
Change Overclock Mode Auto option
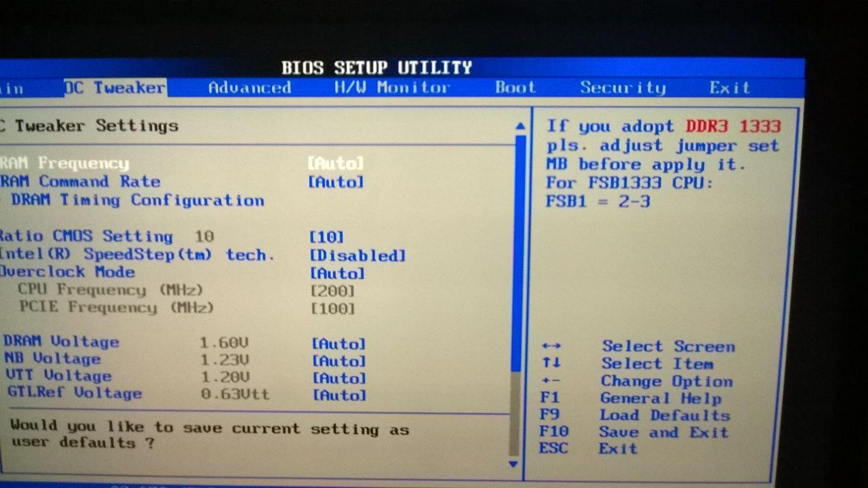pyautogui.click(x=337, y=274)
